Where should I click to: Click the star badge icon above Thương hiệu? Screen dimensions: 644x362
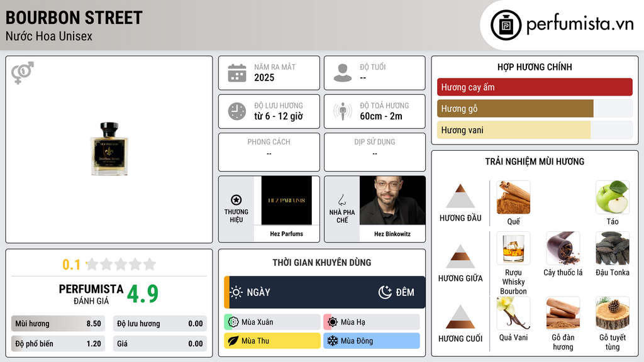coord(236,200)
